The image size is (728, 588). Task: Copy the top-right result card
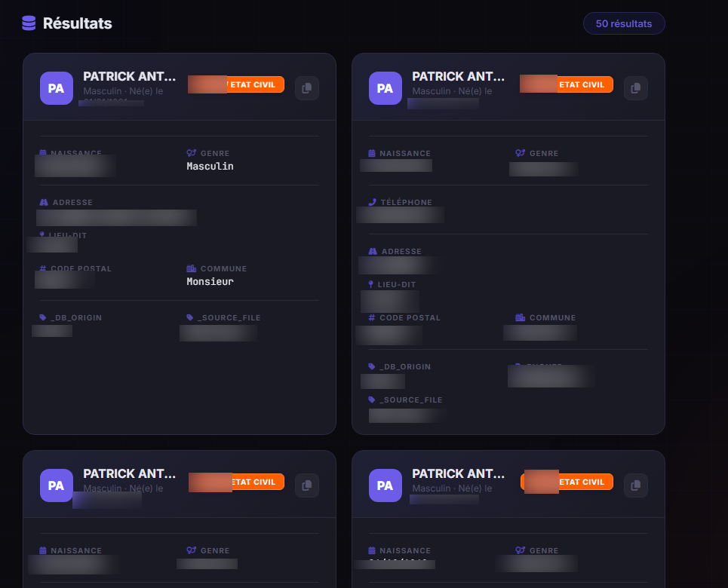[x=636, y=88]
